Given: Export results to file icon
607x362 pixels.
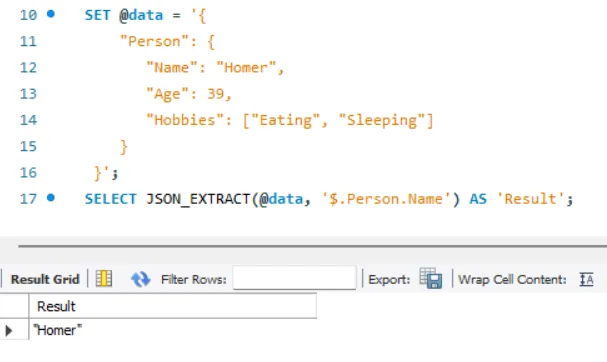Looking at the screenshot, I should (x=430, y=278).
